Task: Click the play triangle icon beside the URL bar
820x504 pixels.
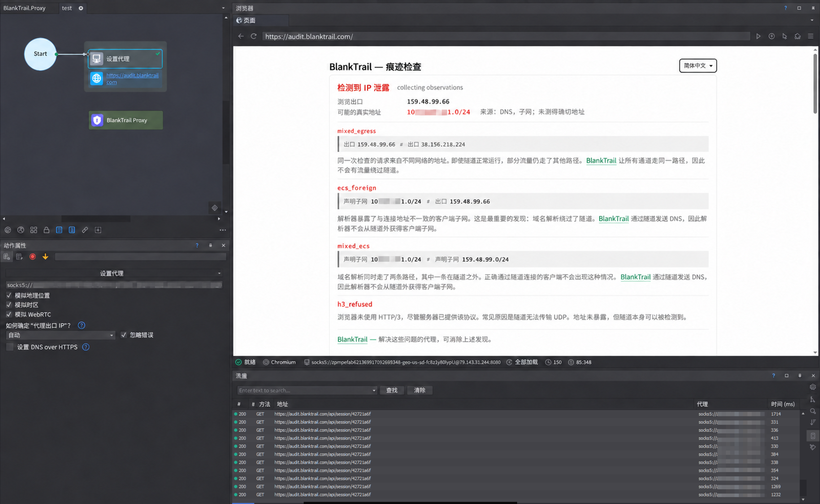Action: coord(758,36)
